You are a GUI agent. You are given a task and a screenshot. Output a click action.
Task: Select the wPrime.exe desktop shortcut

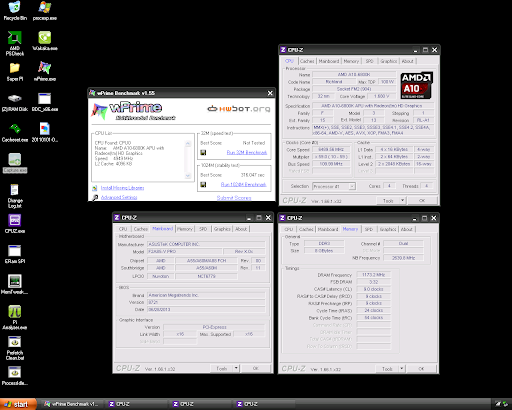coord(45,71)
